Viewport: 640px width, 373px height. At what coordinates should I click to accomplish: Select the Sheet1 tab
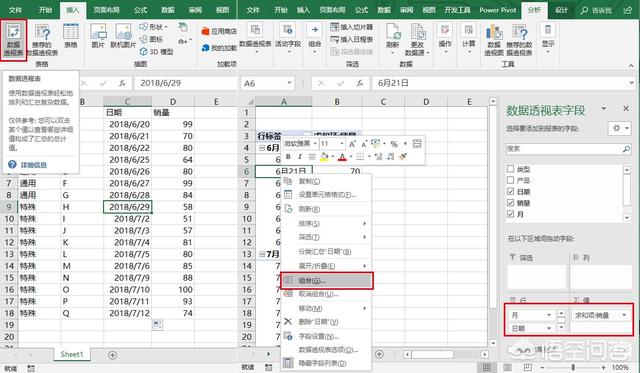pos(72,355)
